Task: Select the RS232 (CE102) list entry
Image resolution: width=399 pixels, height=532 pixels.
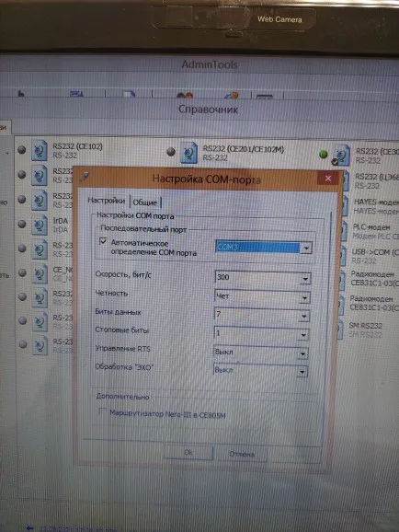Action: (x=77, y=151)
